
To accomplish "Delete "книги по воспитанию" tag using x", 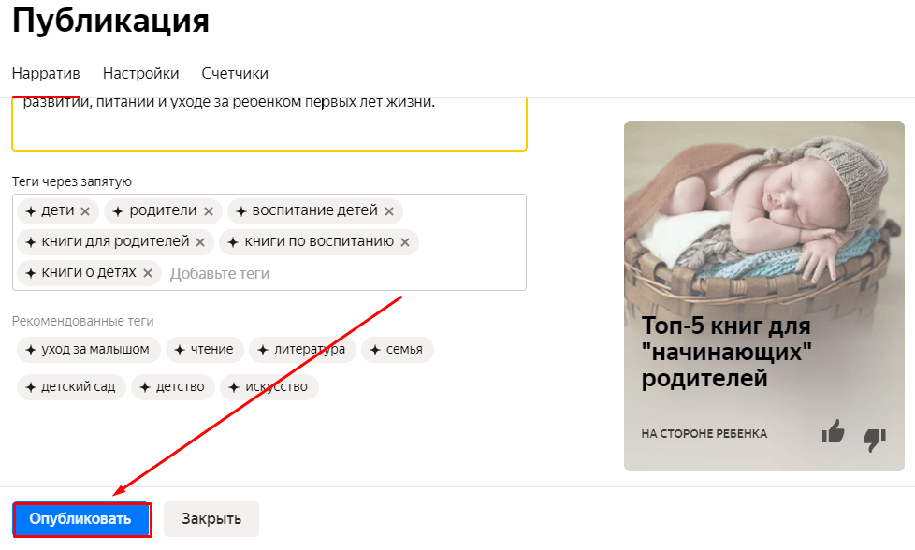I will point(405,242).
